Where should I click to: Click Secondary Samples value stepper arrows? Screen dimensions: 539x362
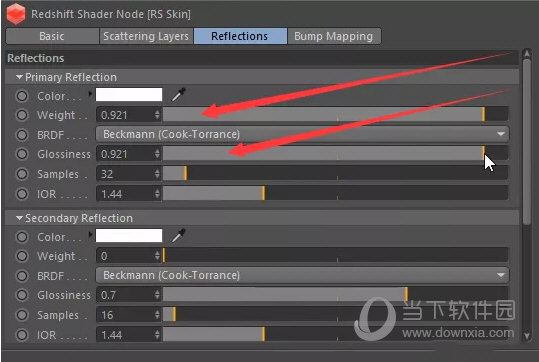coord(157,315)
